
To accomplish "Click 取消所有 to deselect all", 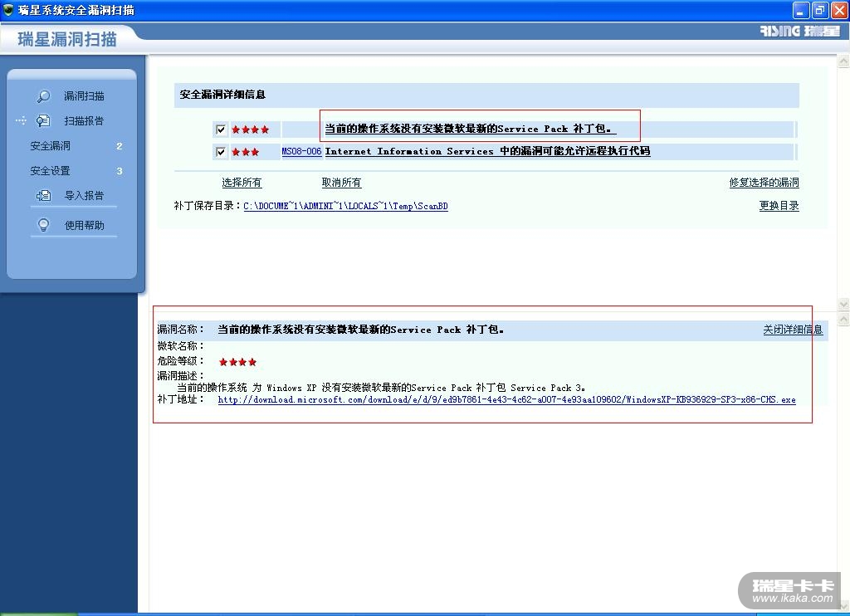I will tap(341, 182).
